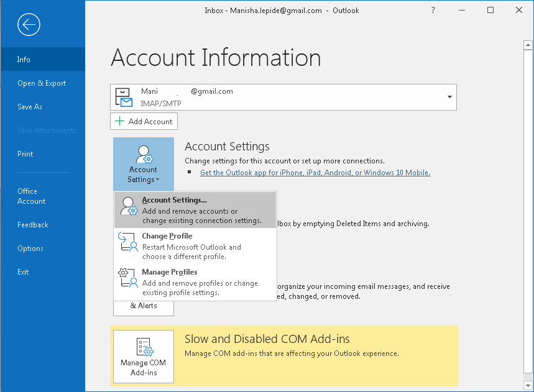Select Save As in sidebar
This screenshot has height=392, width=534.
tap(42, 106)
